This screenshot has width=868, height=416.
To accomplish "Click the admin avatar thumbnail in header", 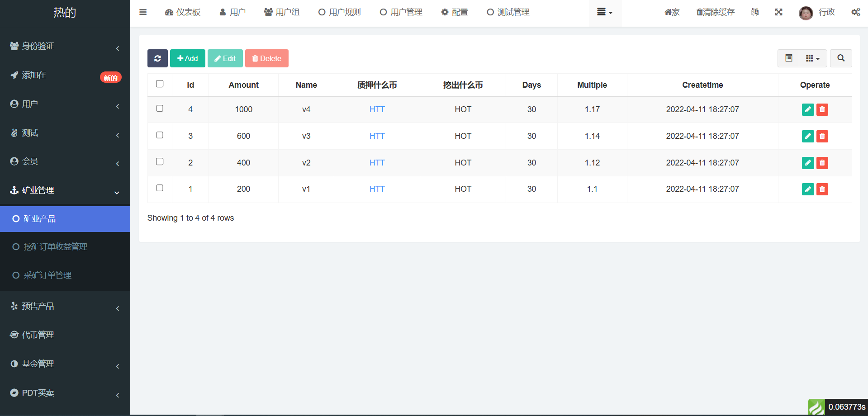I will click(806, 13).
